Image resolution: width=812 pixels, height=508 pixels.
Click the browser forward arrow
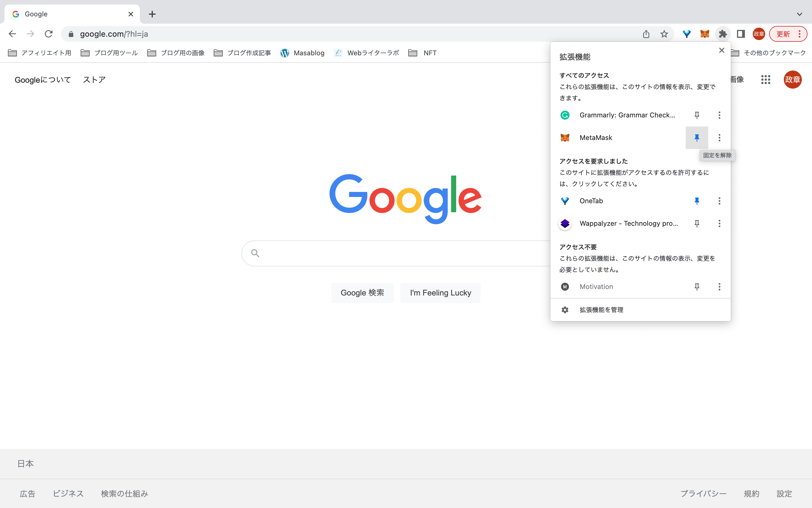pyautogui.click(x=30, y=34)
